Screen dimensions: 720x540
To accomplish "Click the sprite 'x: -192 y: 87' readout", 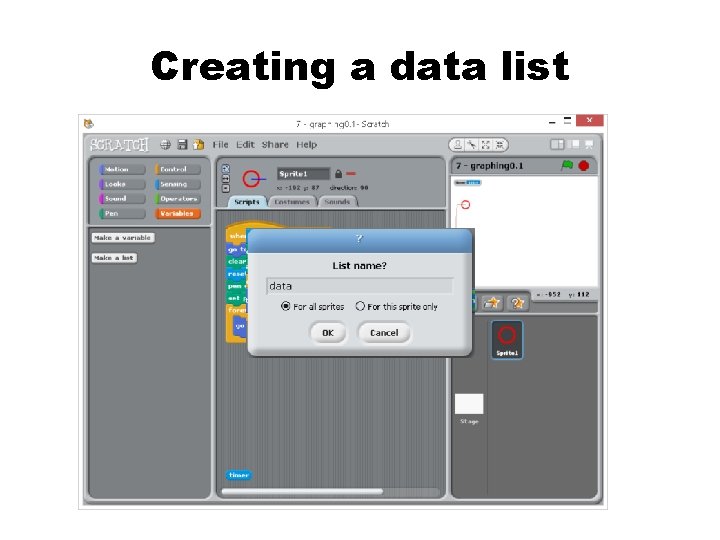I will coord(298,188).
